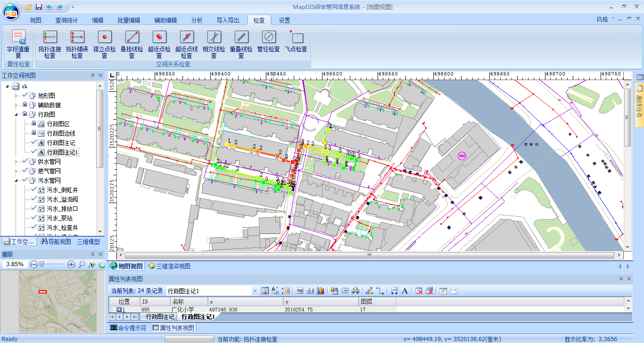Undo with the quick-access back arrow
Viewport: 644px width, 343px height.
pos(49,7)
